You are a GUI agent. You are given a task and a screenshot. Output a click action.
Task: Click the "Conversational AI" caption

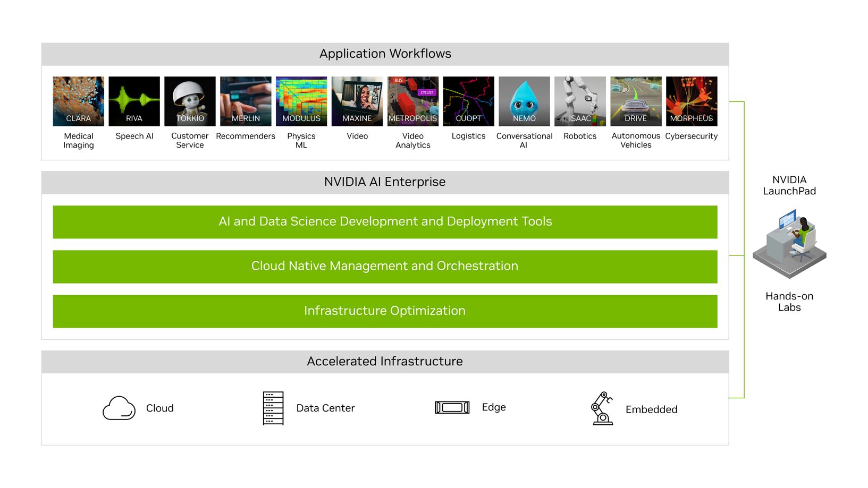point(524,141)
